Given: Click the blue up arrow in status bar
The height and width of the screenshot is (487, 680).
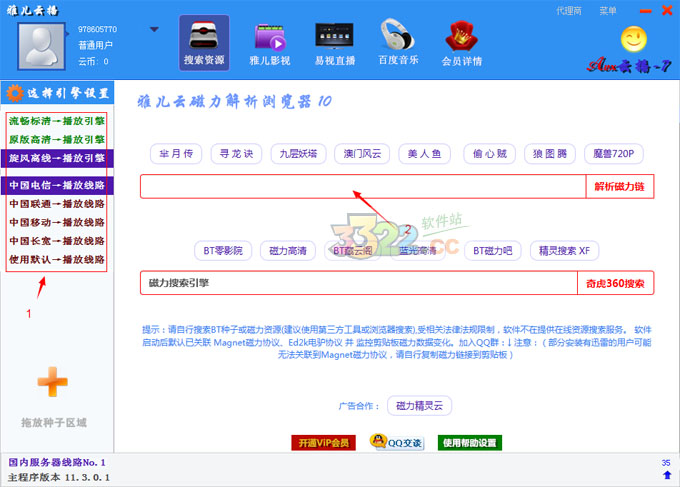Looking at the screenshot, I should coord(667,475).
